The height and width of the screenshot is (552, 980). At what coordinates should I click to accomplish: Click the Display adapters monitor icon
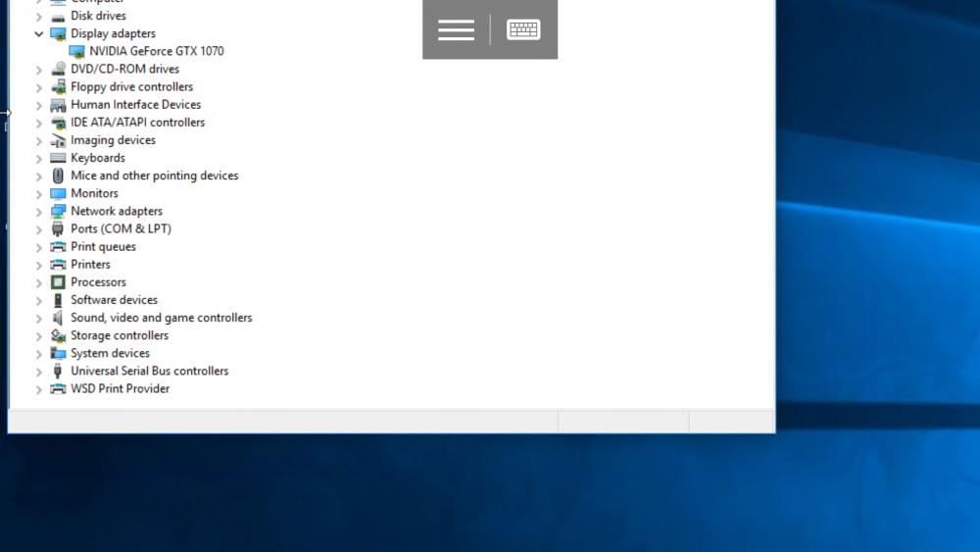click(58, 33)
